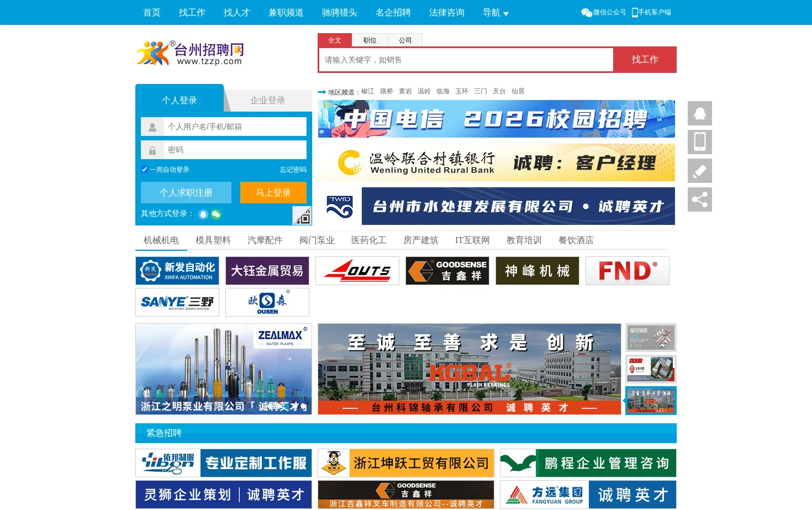This screenshot has width=812, height=510.
Task: Open the 玉环 region link
Action: click(x=462, y=91)
